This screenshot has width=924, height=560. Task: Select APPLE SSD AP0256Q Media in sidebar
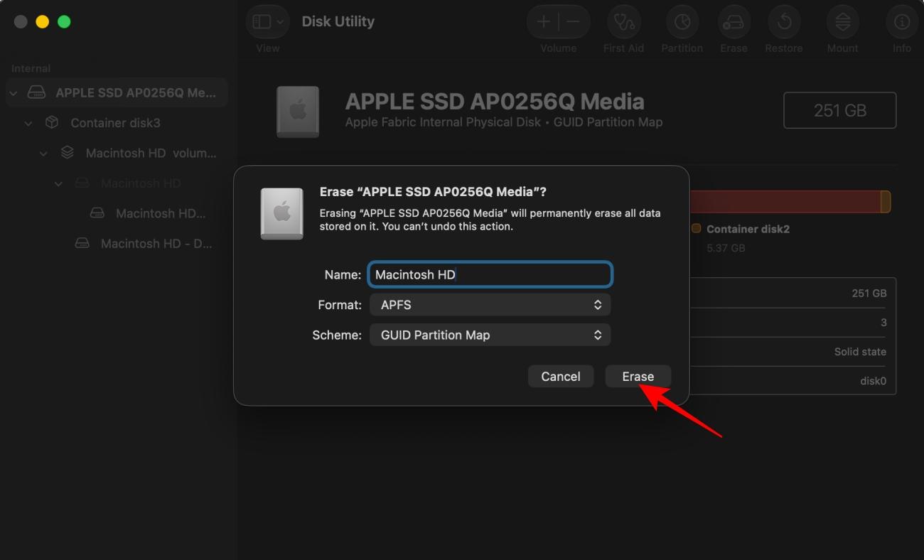(x=117, y=92)
